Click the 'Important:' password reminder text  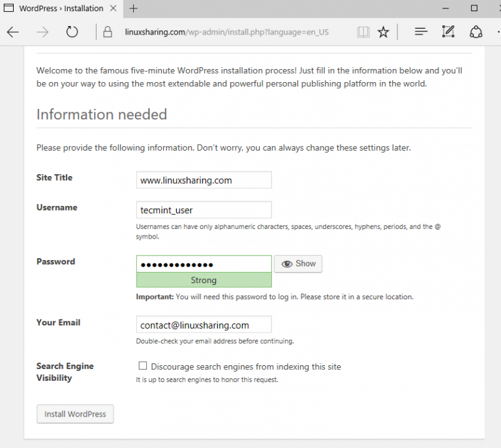point(275,297)
